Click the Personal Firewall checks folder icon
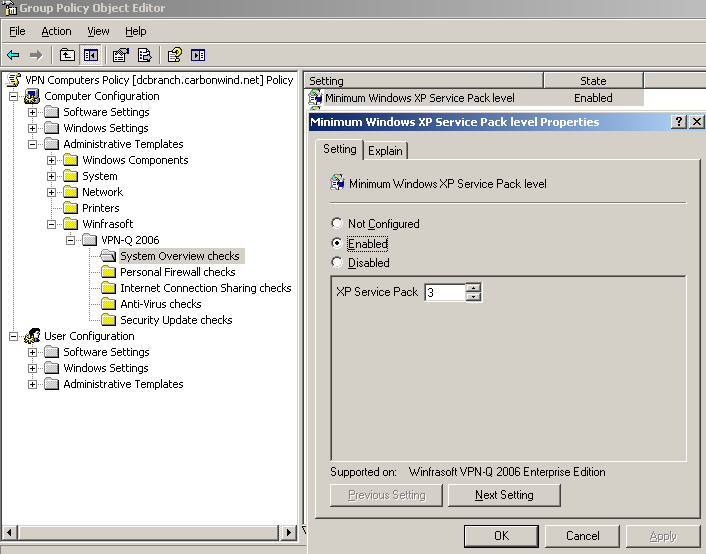This screenshot has height=554, width=706. [x=109, y=272]
